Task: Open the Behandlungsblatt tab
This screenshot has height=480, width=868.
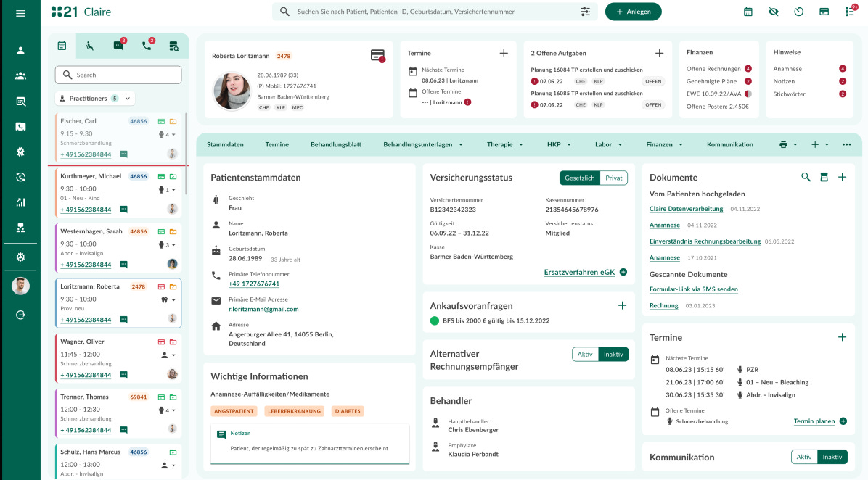Action: [x=336, y=144]
